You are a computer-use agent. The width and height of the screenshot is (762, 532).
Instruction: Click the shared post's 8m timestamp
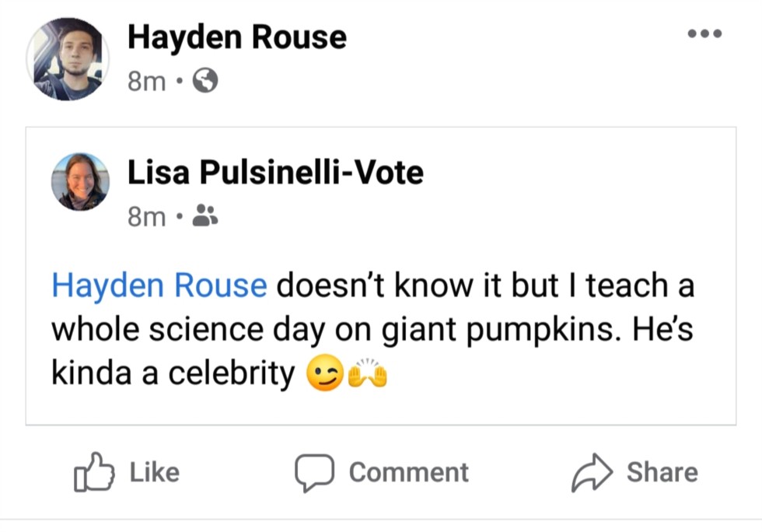pyautogui.click(x=146, y=215)
